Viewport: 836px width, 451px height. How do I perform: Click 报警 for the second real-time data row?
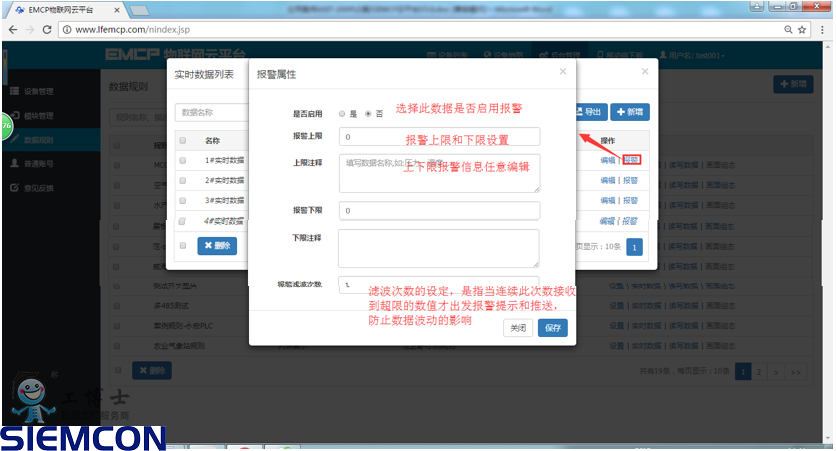point(631,181)
